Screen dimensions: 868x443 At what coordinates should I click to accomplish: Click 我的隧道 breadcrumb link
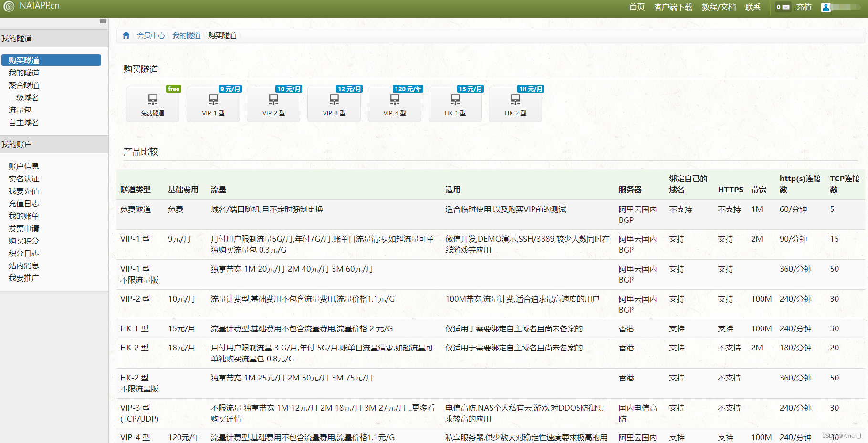187,36
